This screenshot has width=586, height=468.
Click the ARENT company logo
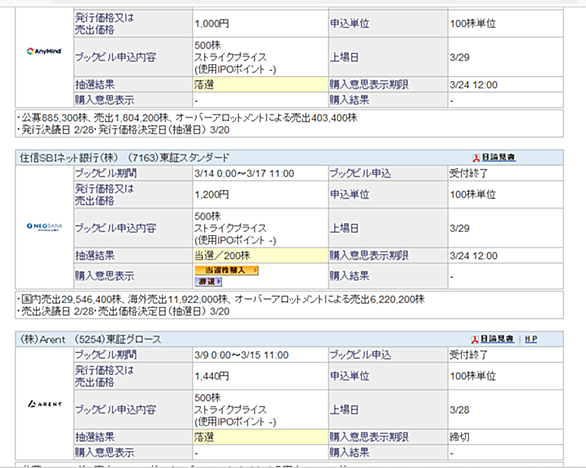45,404
